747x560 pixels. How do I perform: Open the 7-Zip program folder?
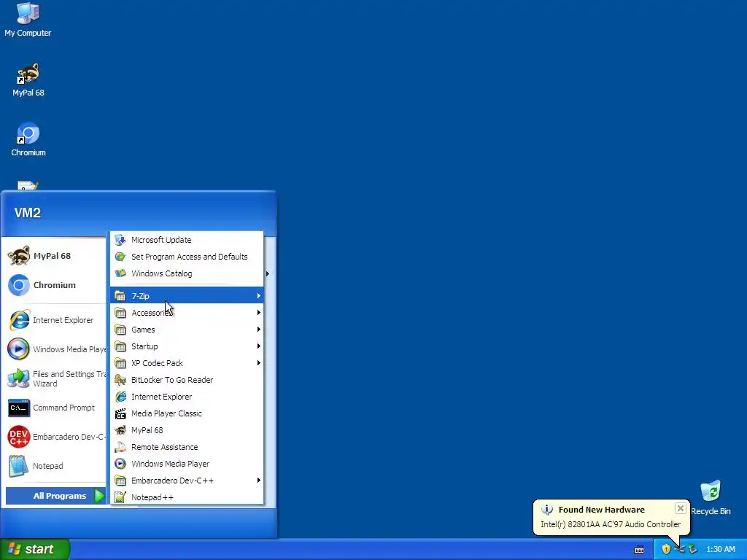pos(187,296)
